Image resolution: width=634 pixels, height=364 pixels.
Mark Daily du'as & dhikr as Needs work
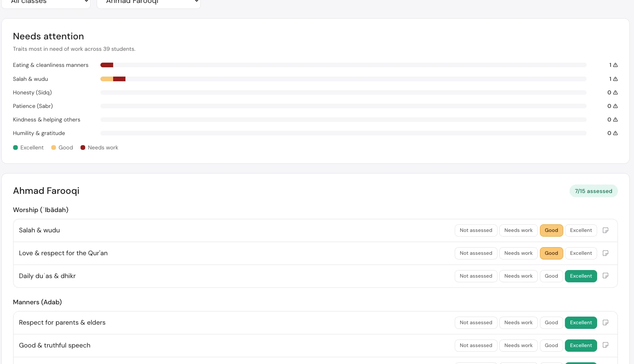click(x=518, y=276)
